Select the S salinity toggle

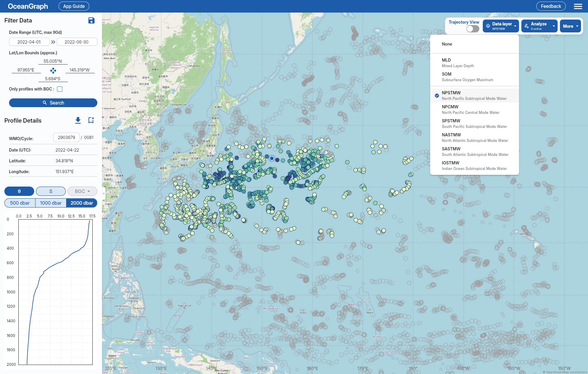pyautogui.click(x=51, y=191)
